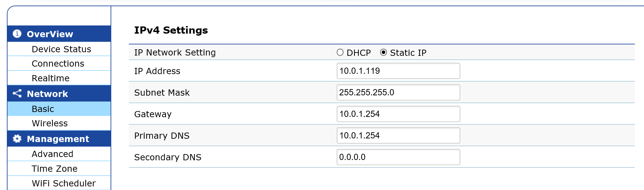Click the OverView section header
This screenshot has height=190, width=644.
click(59, 34)
